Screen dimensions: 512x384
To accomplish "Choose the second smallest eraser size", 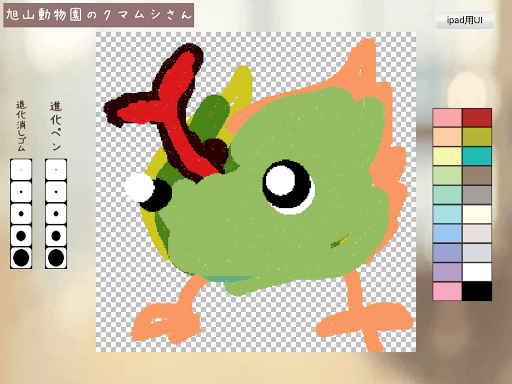I will [21, 192].
